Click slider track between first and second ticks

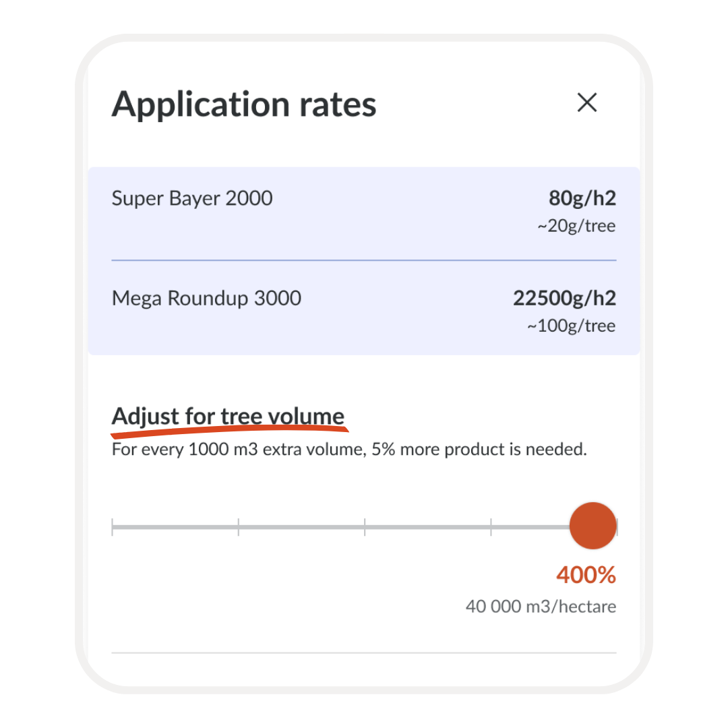pos(175,526)
